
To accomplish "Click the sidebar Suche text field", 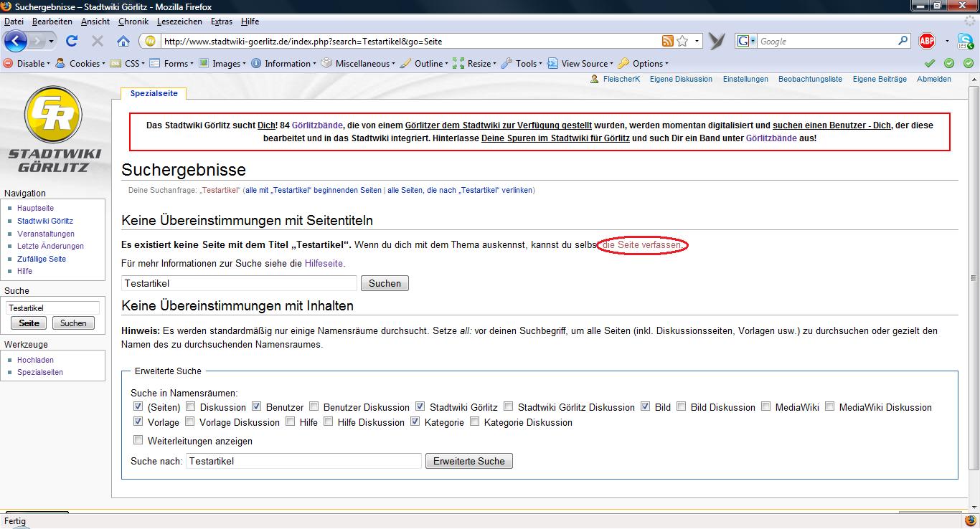I will pyautogui.click(x=53, y=308).
